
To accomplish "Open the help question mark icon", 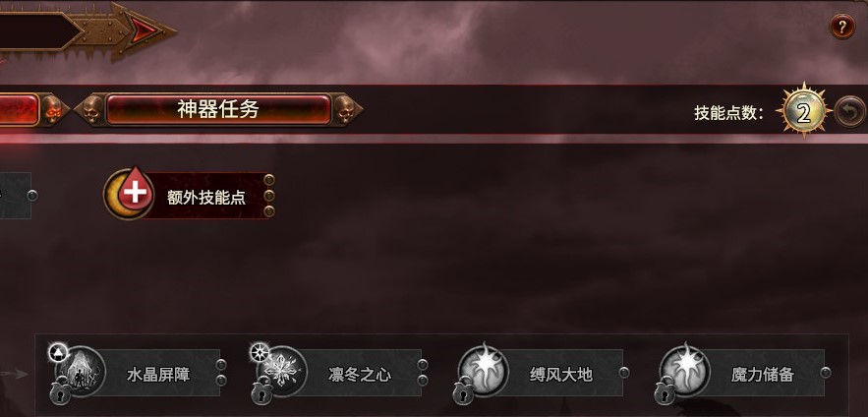I will [841, 26].
